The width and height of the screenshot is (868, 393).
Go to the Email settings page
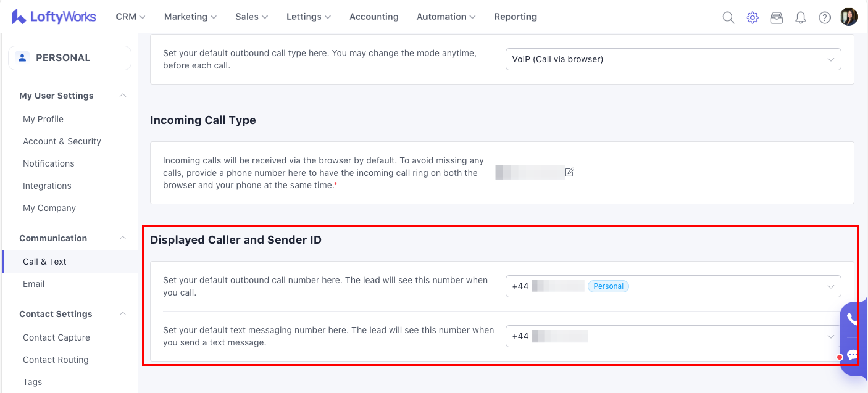[34, 283]
